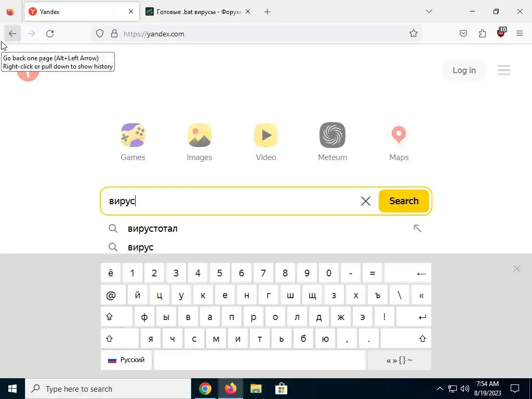
Task: Close the on-screen keyboard
Action: click(517, 269)
